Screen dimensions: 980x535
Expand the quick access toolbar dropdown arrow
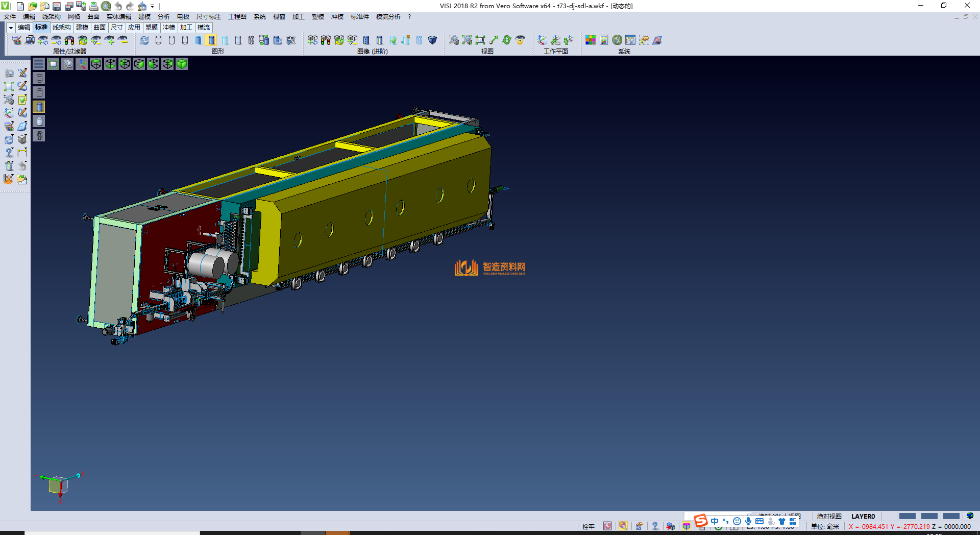click(152, 6)
